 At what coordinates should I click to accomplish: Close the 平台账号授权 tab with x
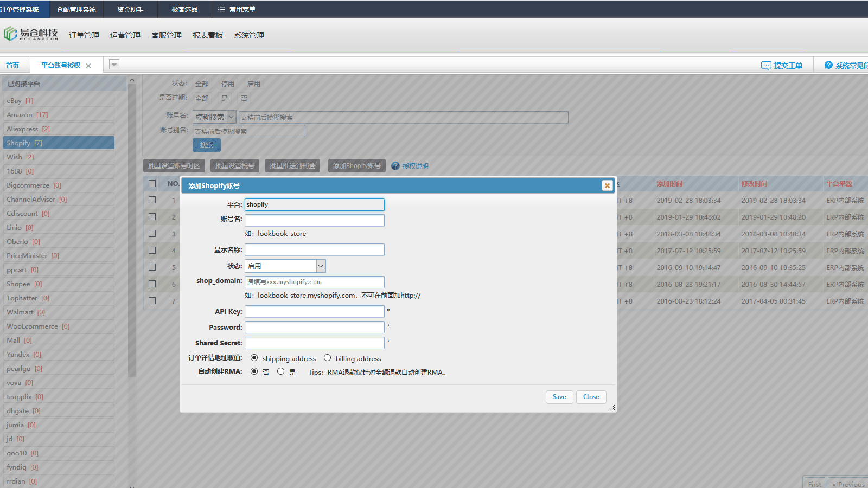tap(88, 66)
